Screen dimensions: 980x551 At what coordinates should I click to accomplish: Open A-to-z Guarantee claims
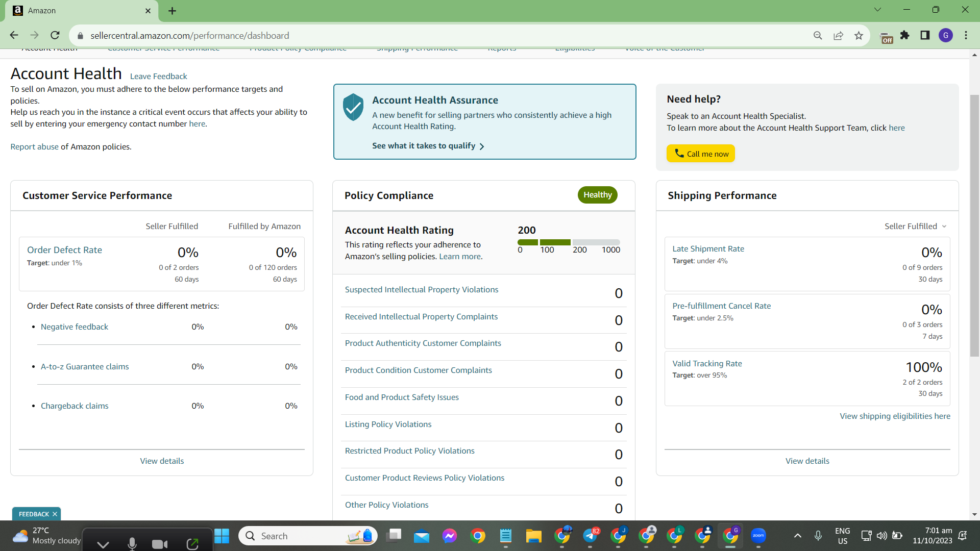(x=85, y=367)
